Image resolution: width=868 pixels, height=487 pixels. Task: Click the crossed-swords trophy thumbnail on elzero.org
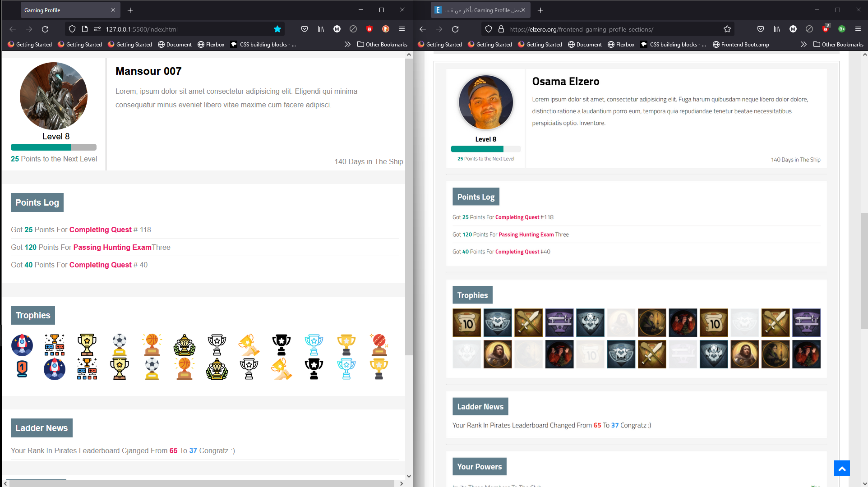[x=528, y=323]
